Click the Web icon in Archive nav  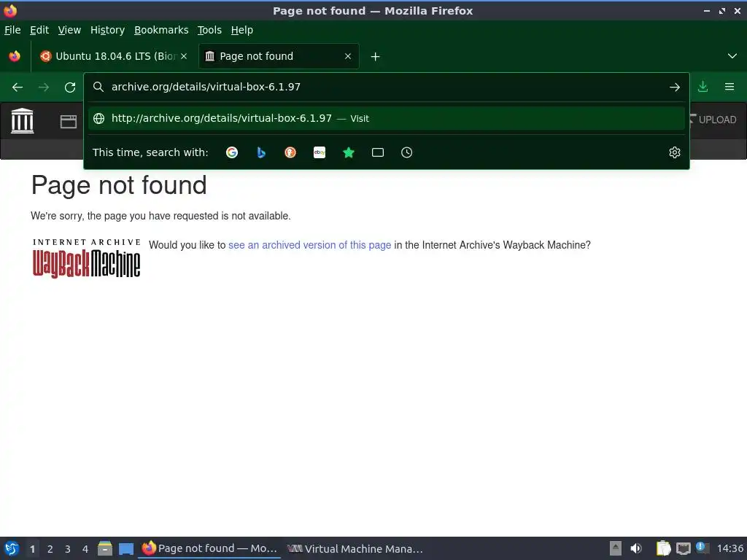[69, 122]
